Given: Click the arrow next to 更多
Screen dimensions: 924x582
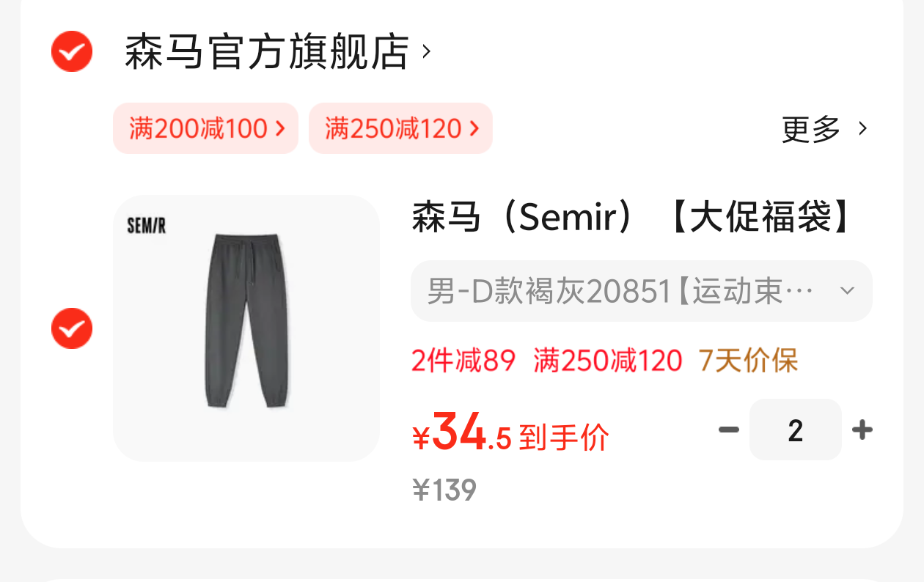Looking at the screenshot, I should click(x=862, y=129).
